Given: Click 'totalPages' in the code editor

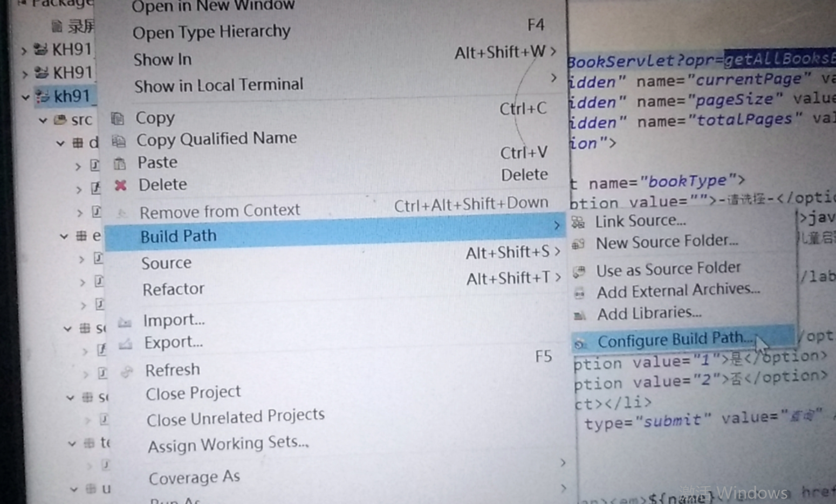Looking at the screenshot, I should click(746, 119).
